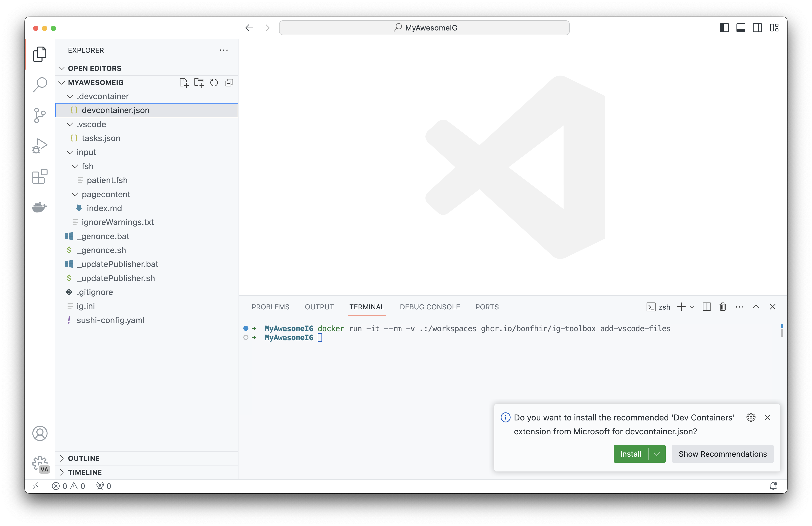Image resolution: width=812 pixels, height=526 pixels.
Task: Click the terminal scrollbar
Action: [x=782, y=330]
